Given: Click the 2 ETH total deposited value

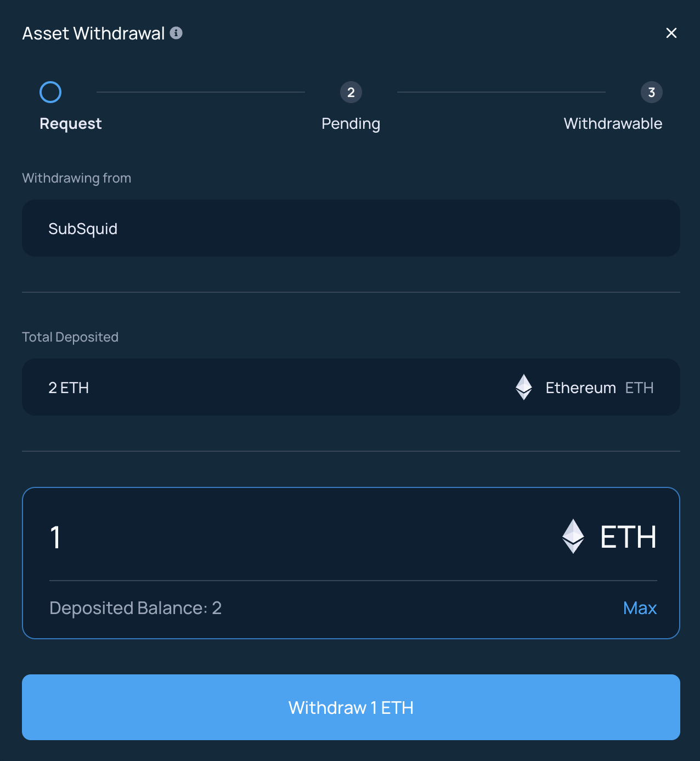Looking at the screenshot, I should [69, 388].
